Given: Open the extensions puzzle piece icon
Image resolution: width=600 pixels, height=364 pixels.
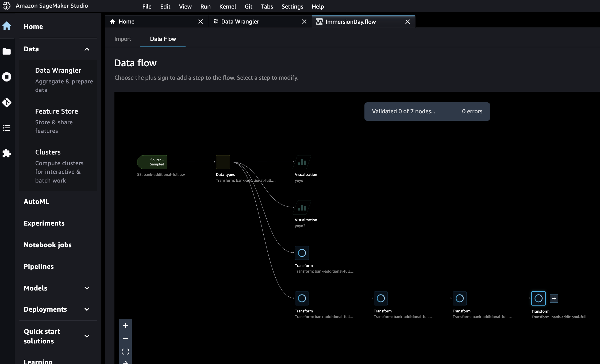Looking at the screenshot, I should point(7,153).
